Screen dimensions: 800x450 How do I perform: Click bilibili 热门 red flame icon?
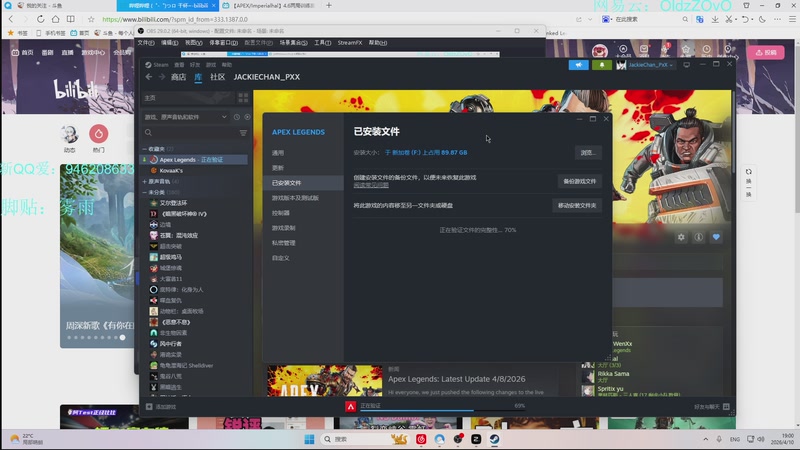click(98, 134)
